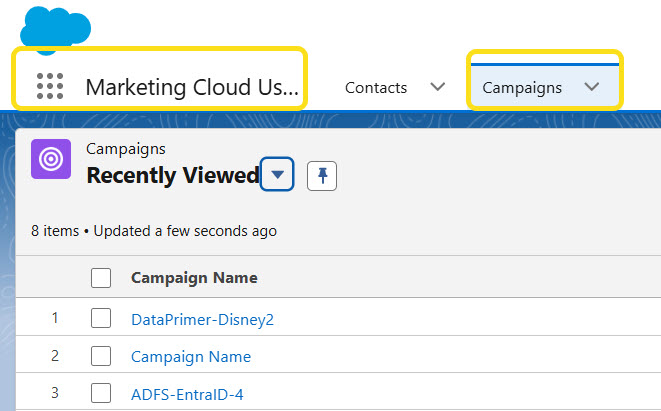Click the Marketing Cloud Us... app name

pyautogui.click(x=192, y=87)
